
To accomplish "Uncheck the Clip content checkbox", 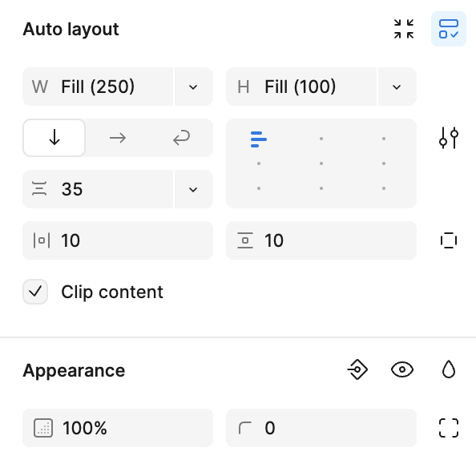I will pos(35,292).
